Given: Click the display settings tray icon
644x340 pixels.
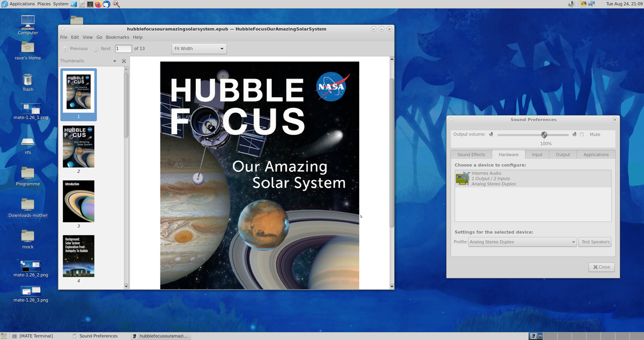Looking at the screenshot, I should pyautogui.click(x=583, y=4).
